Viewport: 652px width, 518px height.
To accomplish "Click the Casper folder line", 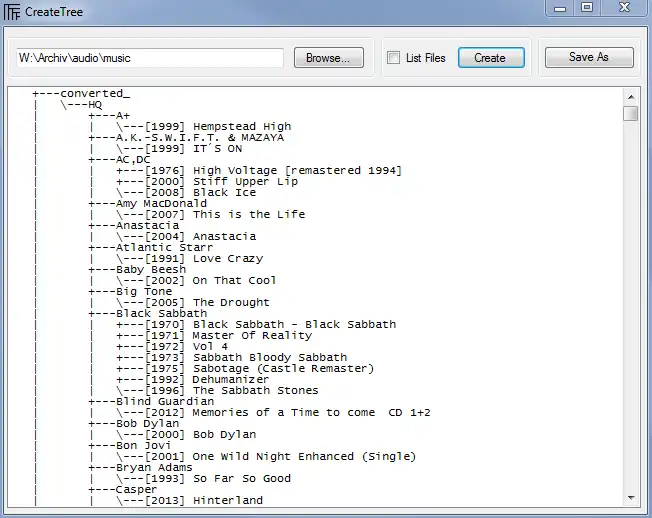I will click(x=123, y=490).
